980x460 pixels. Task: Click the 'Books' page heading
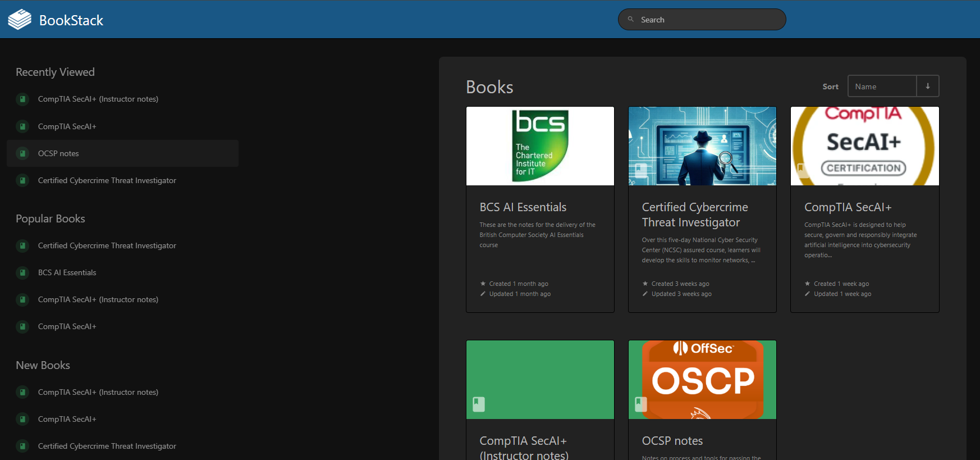489,87
